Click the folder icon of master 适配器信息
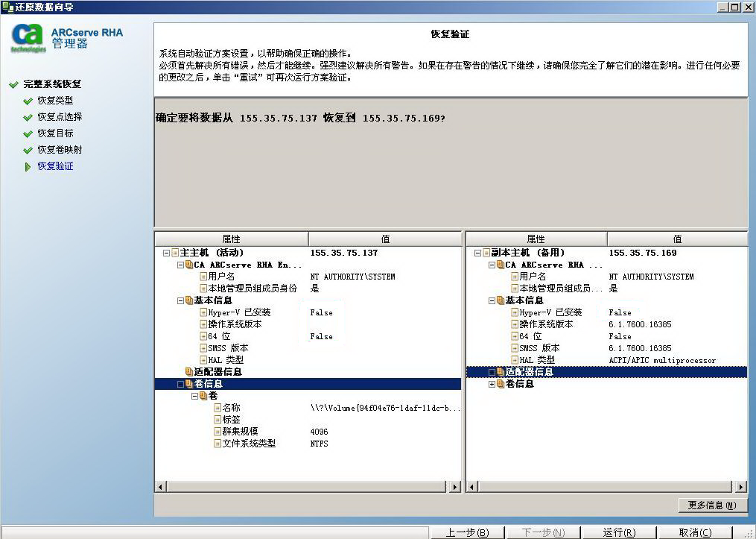756x539 pixels. coord(189,372)
